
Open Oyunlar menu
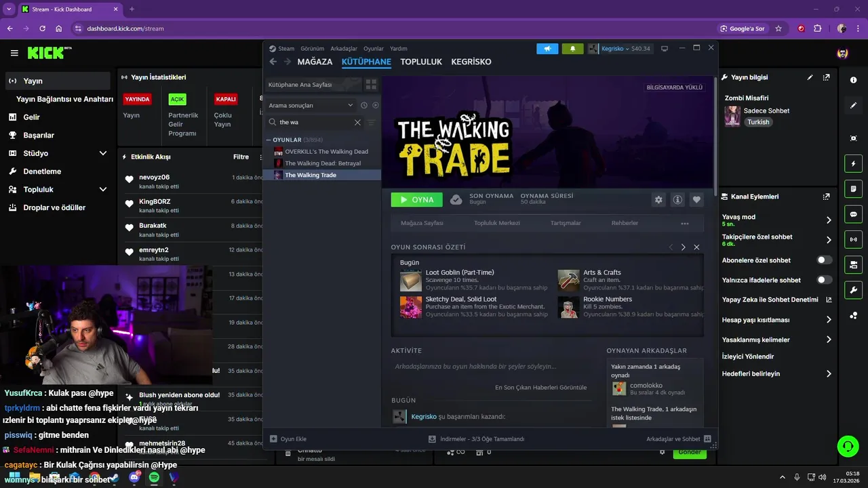pos(374,49)
